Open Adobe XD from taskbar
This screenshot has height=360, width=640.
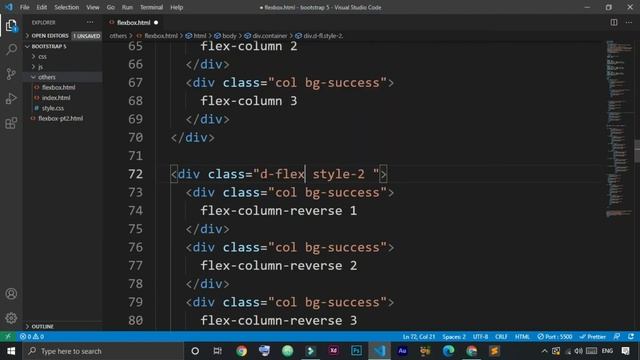click(x=333, y=351)
